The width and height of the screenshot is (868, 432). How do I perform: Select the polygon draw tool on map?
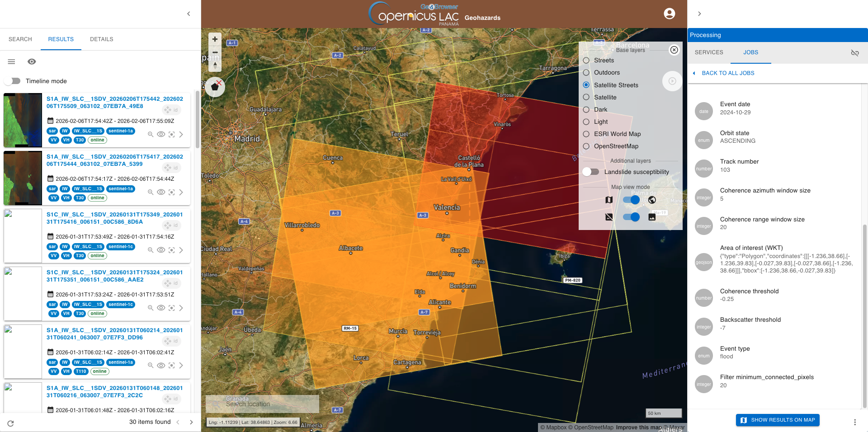pos(215,87)
